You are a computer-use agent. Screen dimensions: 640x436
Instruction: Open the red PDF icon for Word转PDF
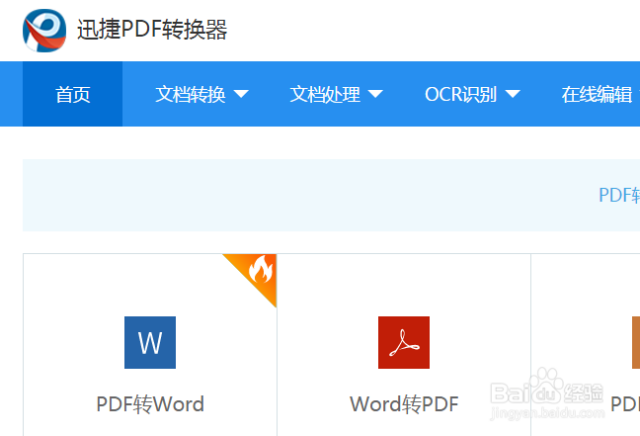click(404, 343)
